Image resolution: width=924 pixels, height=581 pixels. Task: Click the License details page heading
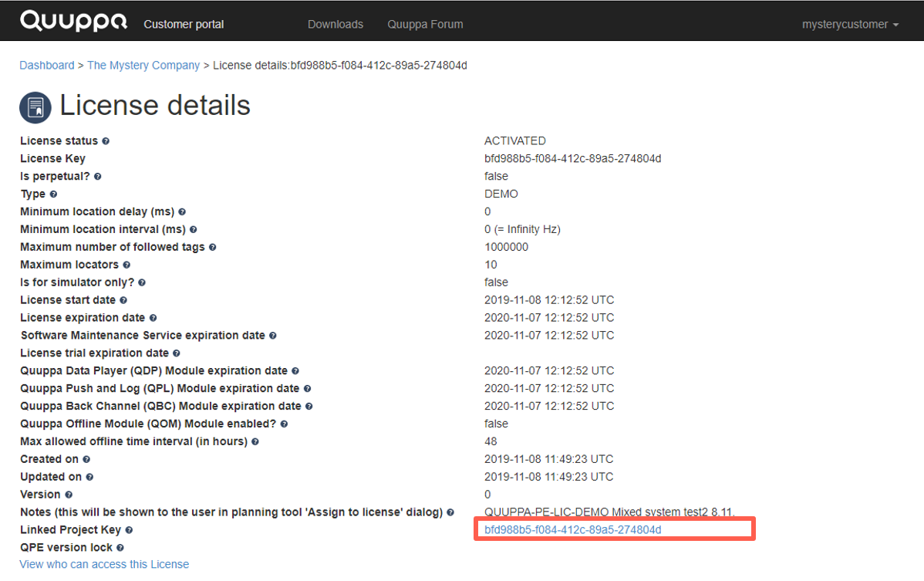155,106
